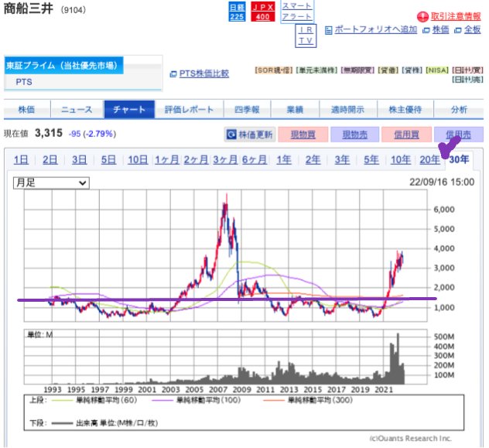Select the 5日 chart period
Image resolution: width=489 pixels, height=448 pixels.
(x=108, y=160)
